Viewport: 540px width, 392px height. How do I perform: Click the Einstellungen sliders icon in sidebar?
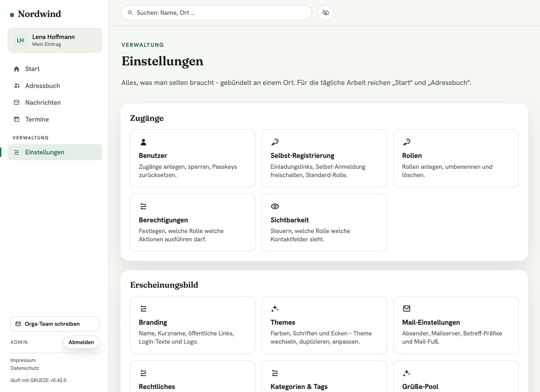tap(16, 152)
